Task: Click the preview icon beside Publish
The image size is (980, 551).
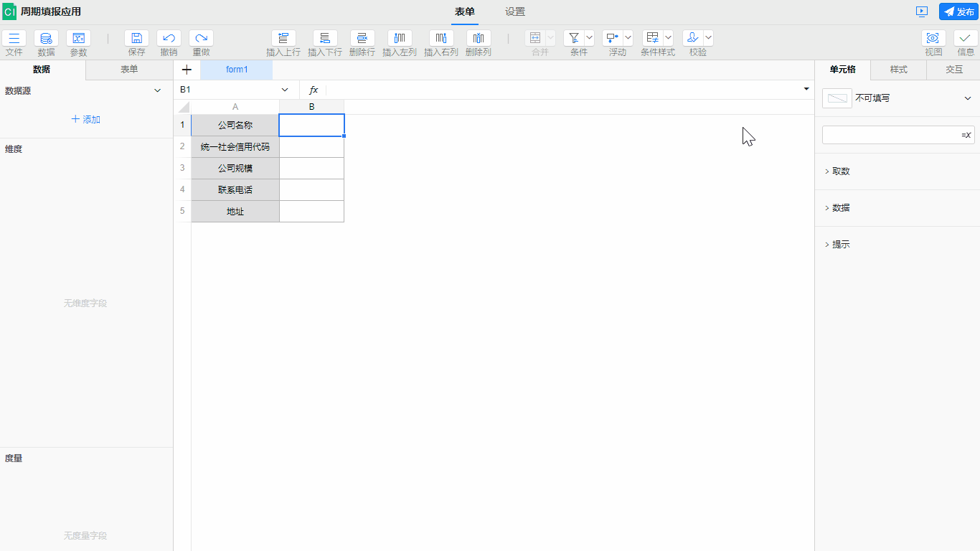Action: tap(922, 11)
